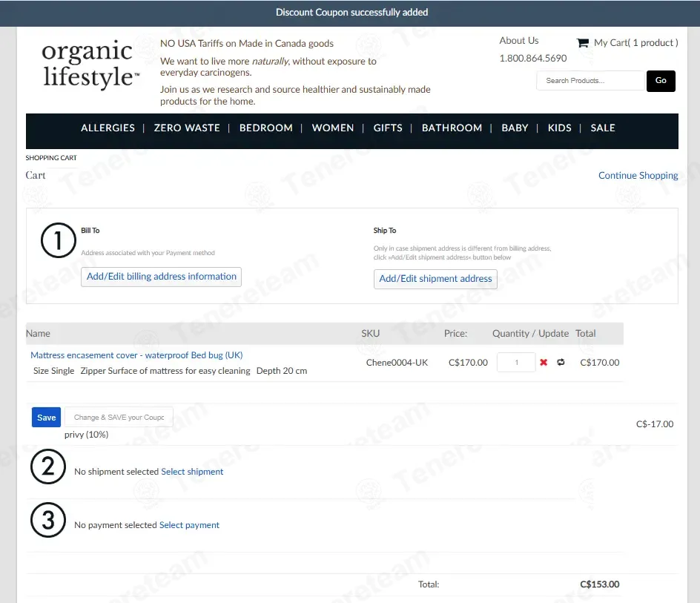The width and height of the screenshot is (700, 603).
Task: Open Mattress encasement cover product link
Action: point(136,355)
